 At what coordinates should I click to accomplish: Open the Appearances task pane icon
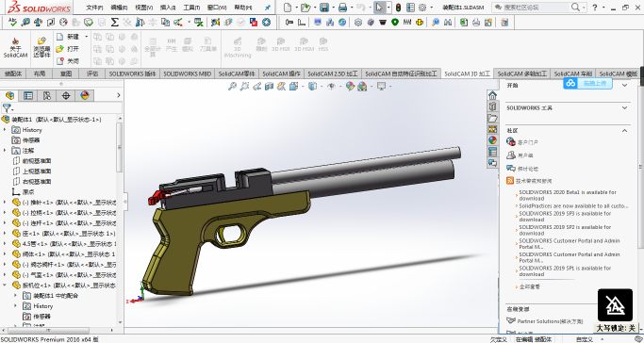[x=492, y=140]
